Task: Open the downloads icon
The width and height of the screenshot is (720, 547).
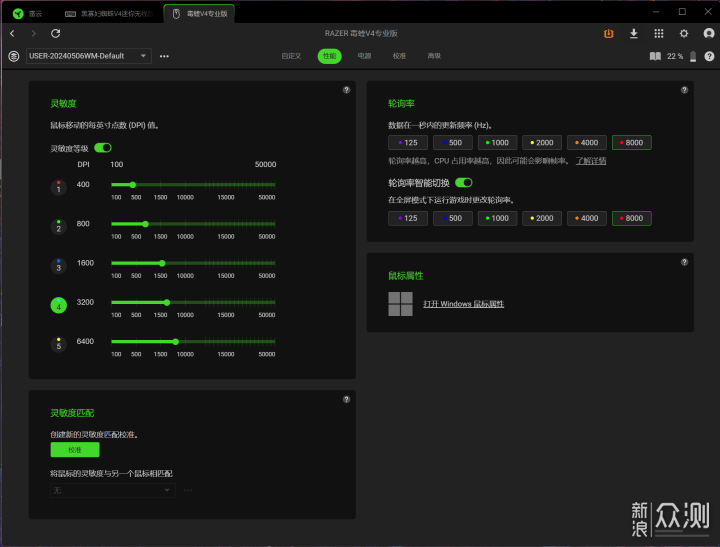Action: 634,34
